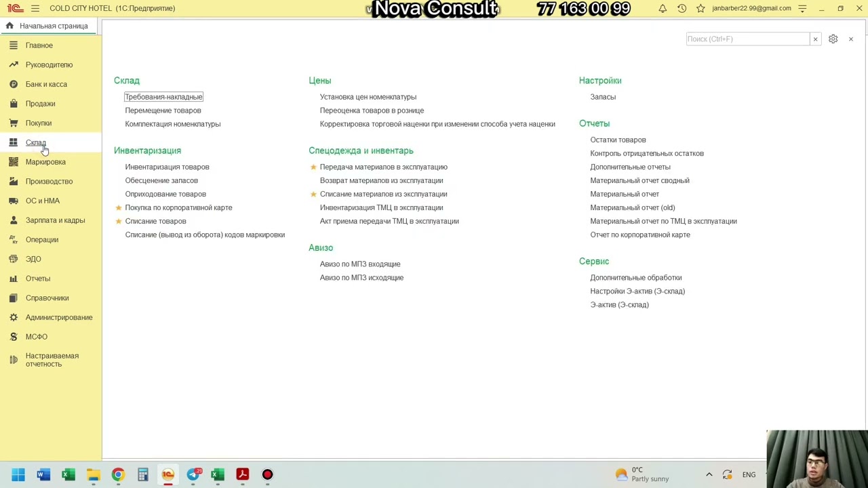Image resolution: width=868 pixels, height=488 pixels.
Task: Open Материальный отчет сводный
Action: click(639, 180)
